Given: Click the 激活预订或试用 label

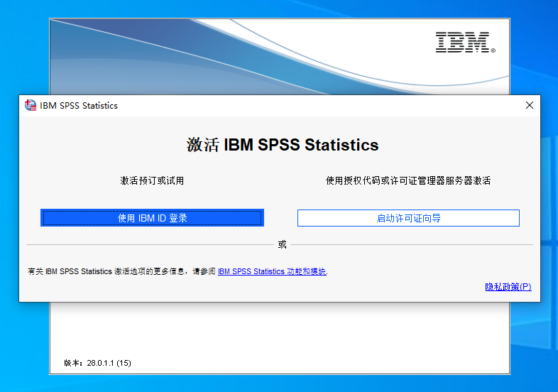Looking at the screenshot, I should (152, 181).
